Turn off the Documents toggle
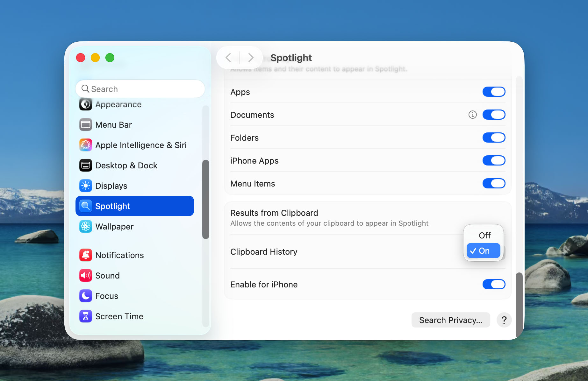Image resolution: width=588 pixels, height=381 pixels. (x=494, y=115)
